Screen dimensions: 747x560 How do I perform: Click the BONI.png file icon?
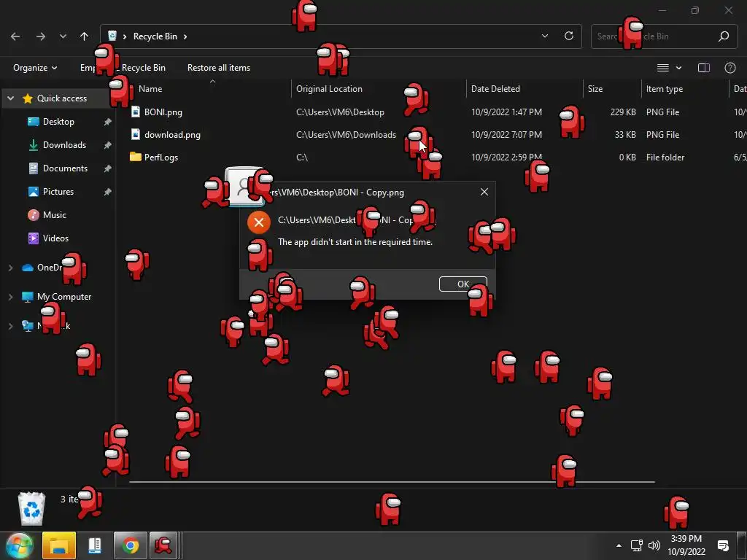pyautogui.click(x=136, y=112)
